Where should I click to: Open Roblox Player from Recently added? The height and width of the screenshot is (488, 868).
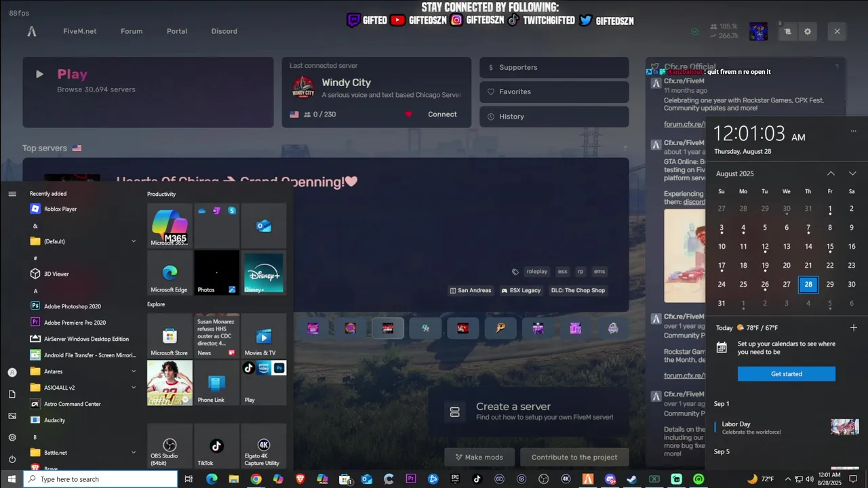[x=83, y=209]
